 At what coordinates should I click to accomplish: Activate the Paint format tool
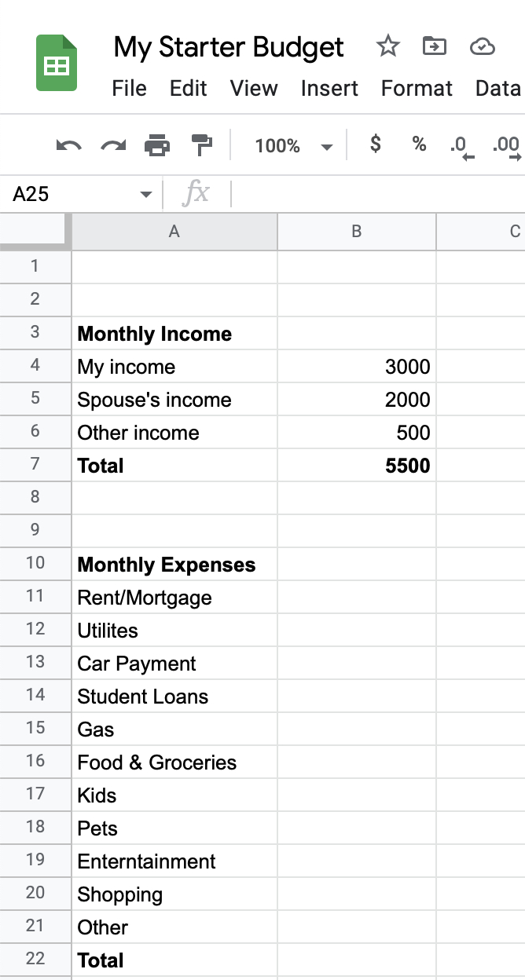[x=202, y=145]
